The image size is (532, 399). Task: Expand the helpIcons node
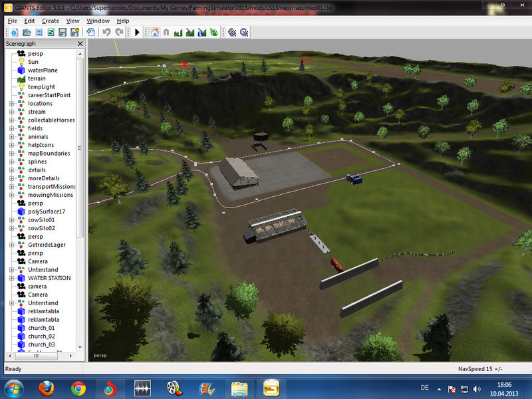[11, 145]
